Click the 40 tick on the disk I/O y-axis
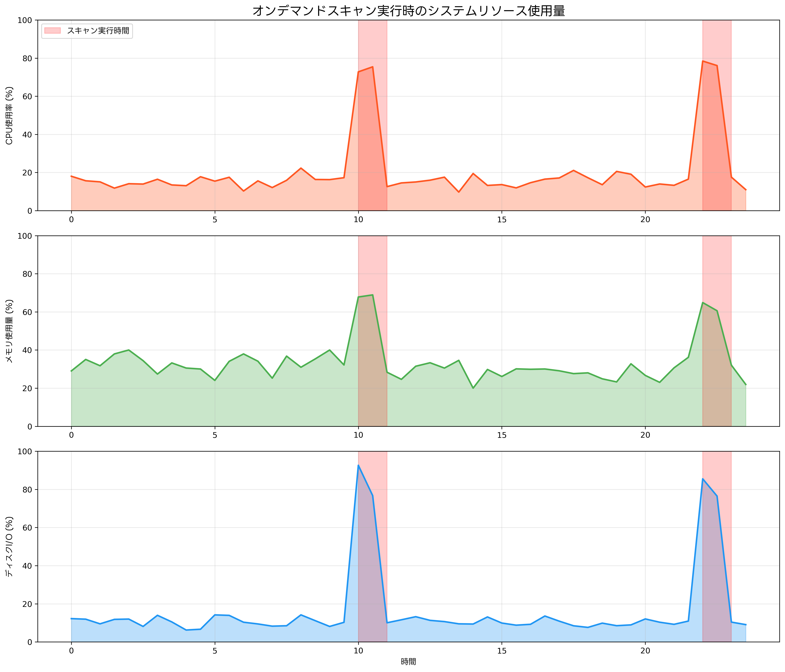785x672 pixels. (x=27, y=566)
